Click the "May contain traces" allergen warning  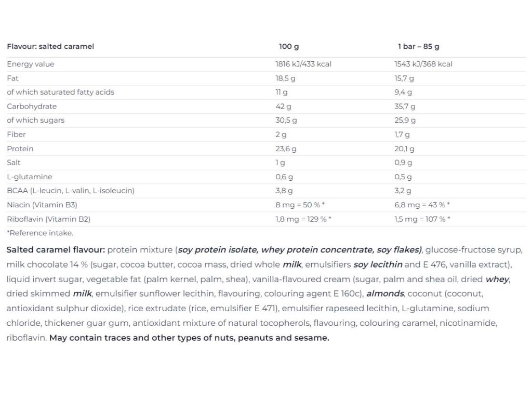pos(189,338)
